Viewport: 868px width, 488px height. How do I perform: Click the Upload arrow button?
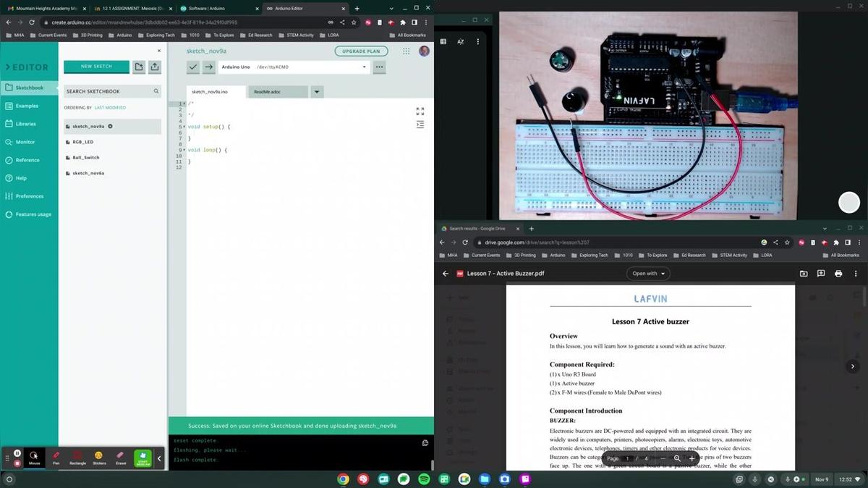pos(208,67)
